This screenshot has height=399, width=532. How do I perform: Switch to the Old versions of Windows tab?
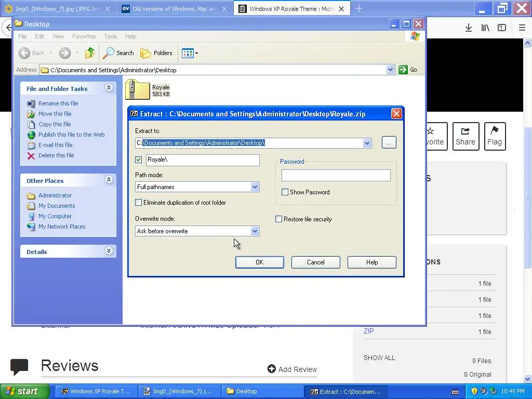point(175,9)
